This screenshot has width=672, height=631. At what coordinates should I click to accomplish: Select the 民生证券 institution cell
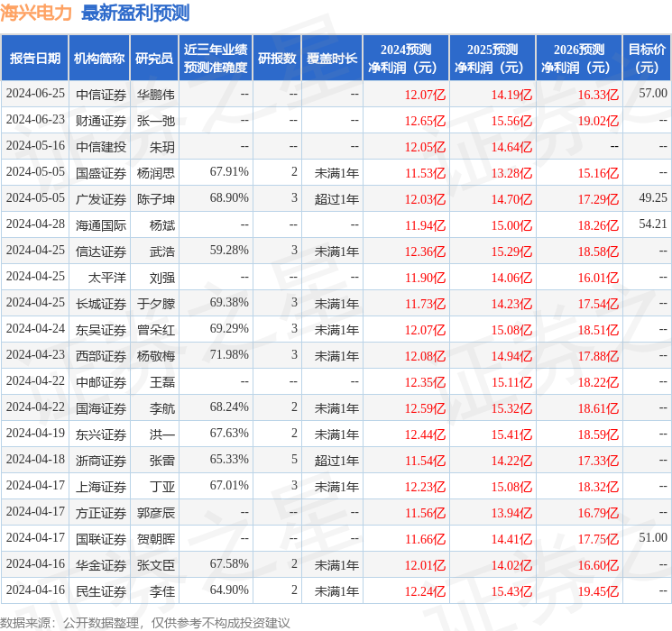(101, 591)
